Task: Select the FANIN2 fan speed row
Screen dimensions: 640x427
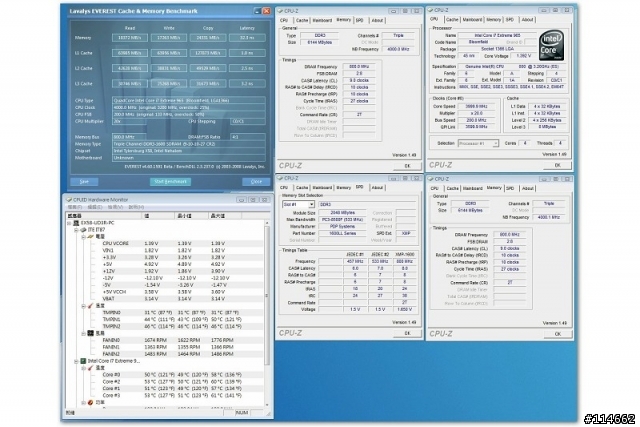Action: click(x=165, y=354)
